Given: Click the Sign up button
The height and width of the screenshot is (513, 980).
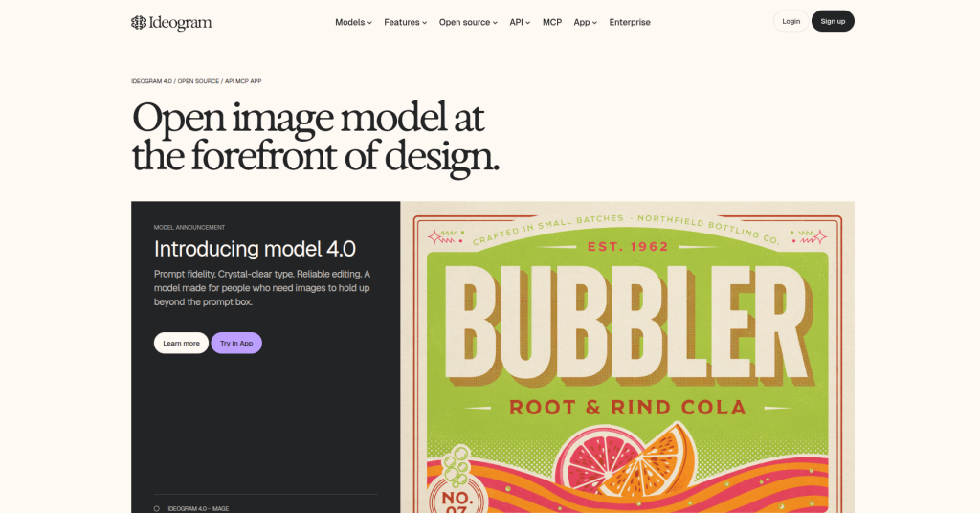Looking at the screenshot, I should [x=833, y=21].
